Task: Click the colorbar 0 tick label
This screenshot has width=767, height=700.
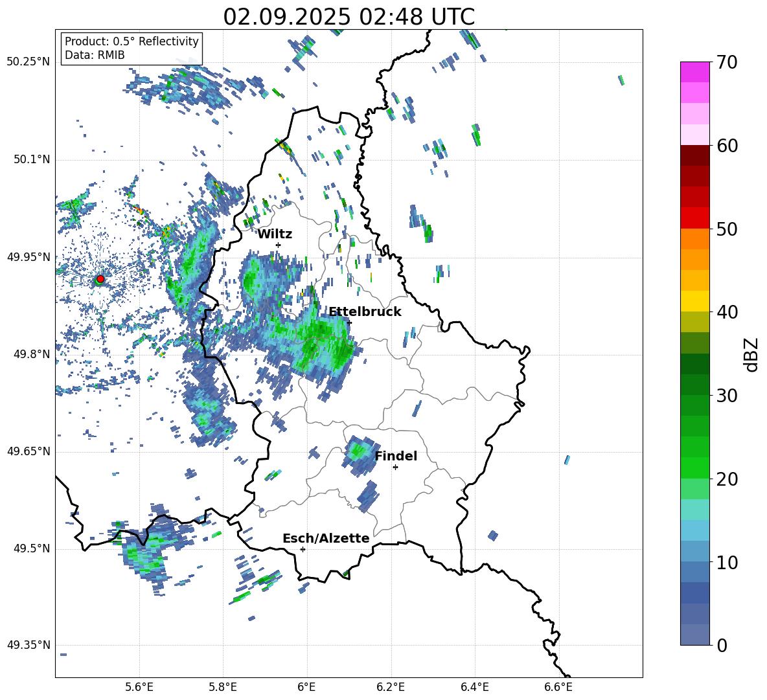Action: tap(722, 645)
